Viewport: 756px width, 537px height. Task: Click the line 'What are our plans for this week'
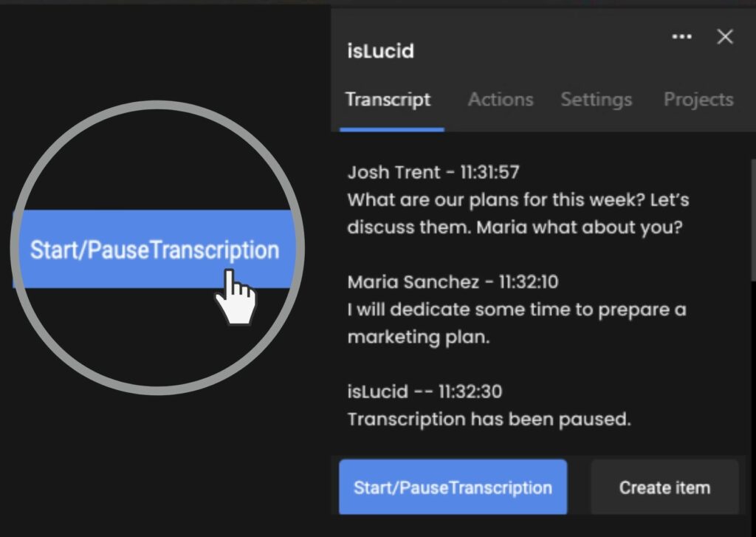pyautogui.click(x=518, y=200)
